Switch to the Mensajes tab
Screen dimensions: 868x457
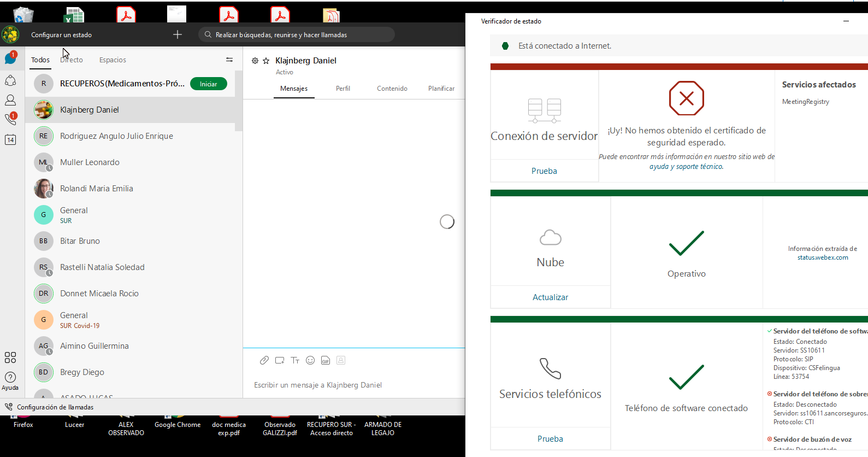tap(294, 89)
